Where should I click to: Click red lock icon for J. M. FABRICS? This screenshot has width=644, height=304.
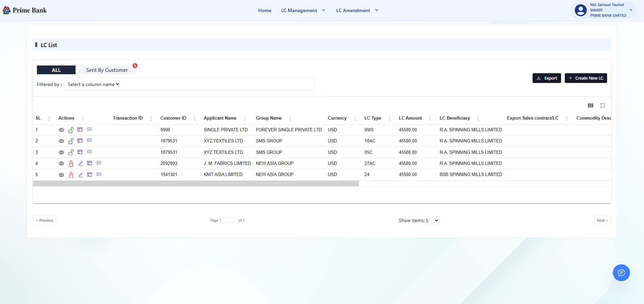pyautogui.click(x=71, y=164)
